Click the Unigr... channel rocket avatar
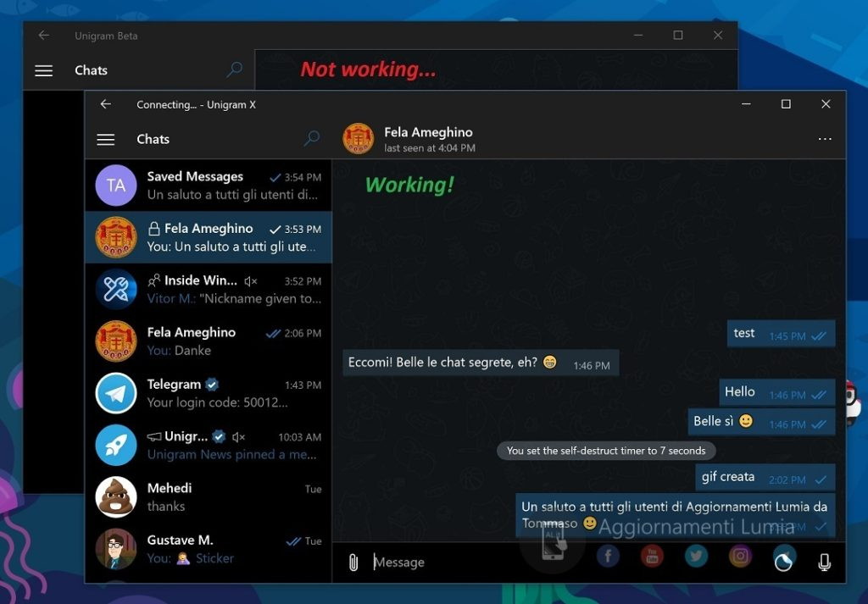Viewport: 868px width, 604px height. [116, 446]
